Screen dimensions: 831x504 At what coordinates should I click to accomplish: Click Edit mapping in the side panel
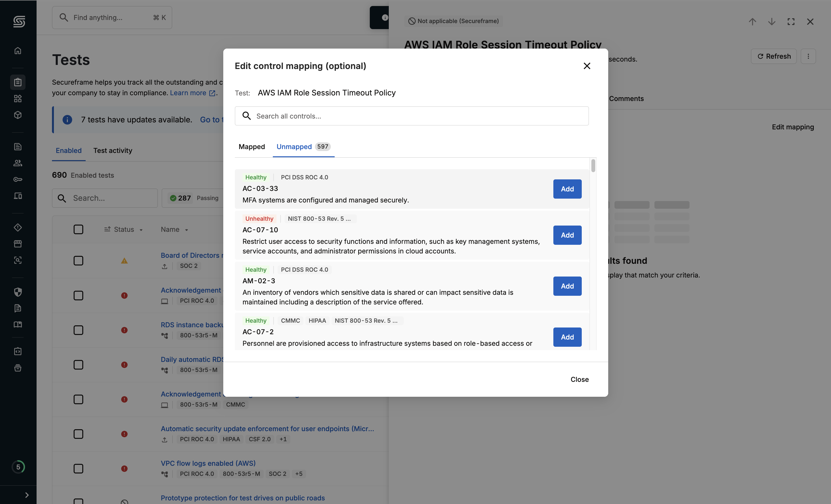793,127
